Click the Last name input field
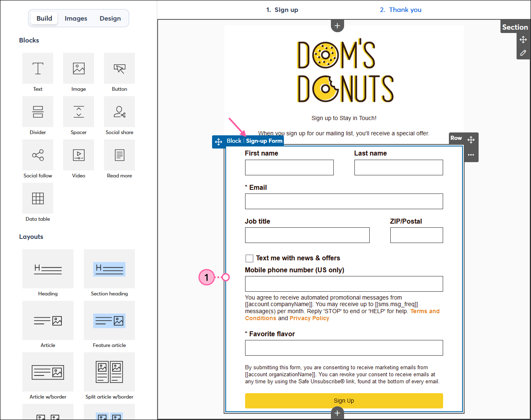The width and height of the screenshot is (531, 420). 399,168
